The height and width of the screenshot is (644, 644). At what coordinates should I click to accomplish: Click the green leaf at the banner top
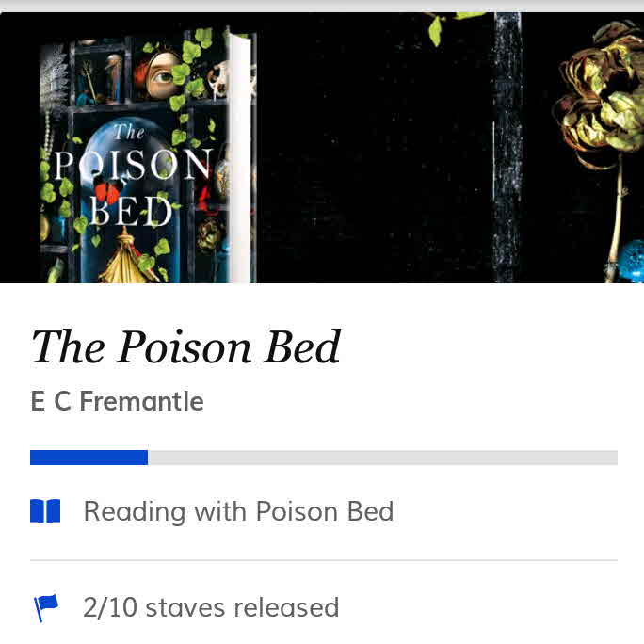pos(436,28)
